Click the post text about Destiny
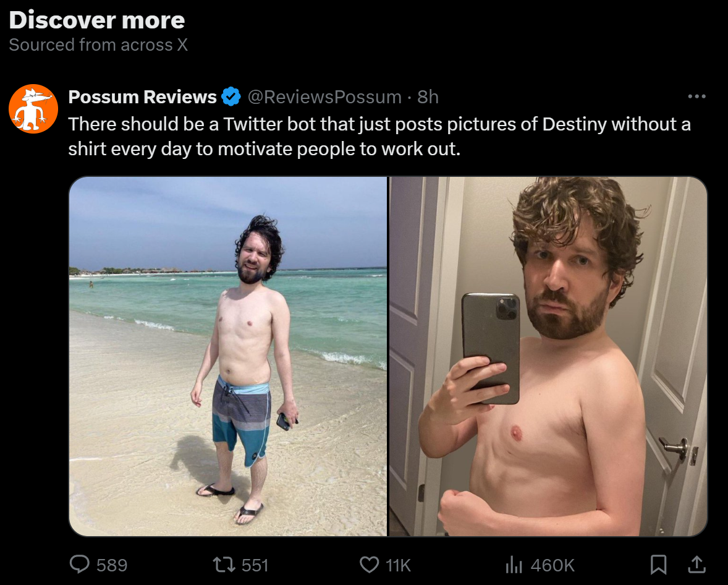Viewport: 728px width, 585px height. click(x=380, y=136)
